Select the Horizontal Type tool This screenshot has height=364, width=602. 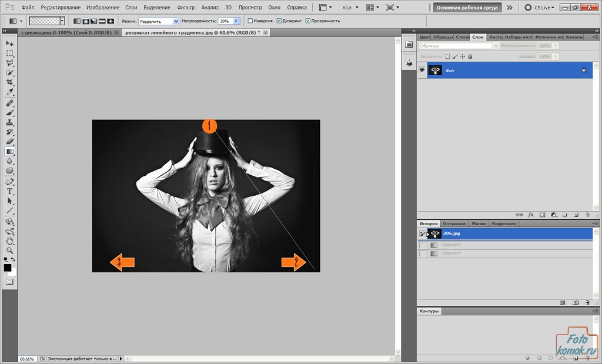click(9, 192)
